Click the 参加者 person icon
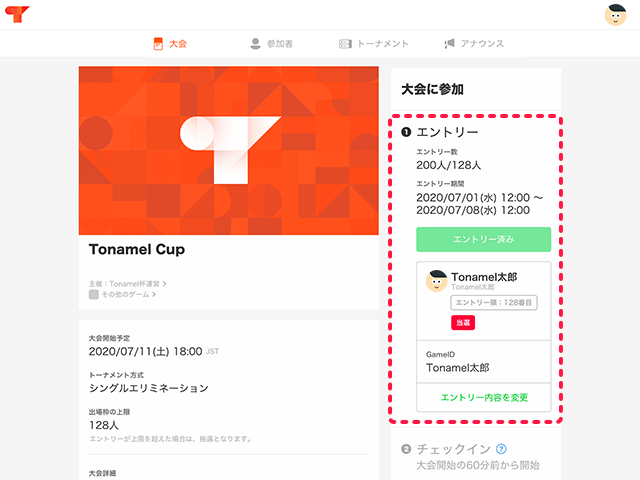 (x=255, y=44)
